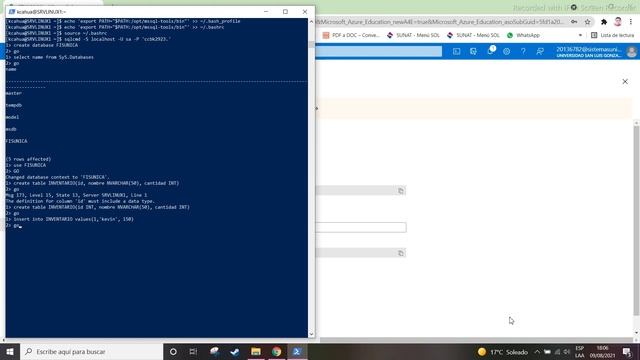Click Changed database context message line
Screen dimensions: 640x360
(58, 177)
